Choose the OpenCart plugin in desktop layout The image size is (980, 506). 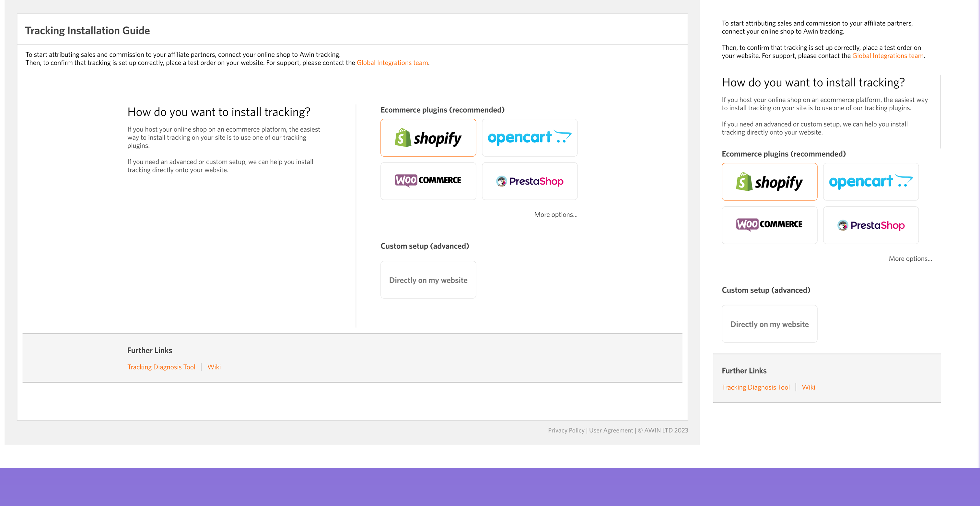click(529, 138)
